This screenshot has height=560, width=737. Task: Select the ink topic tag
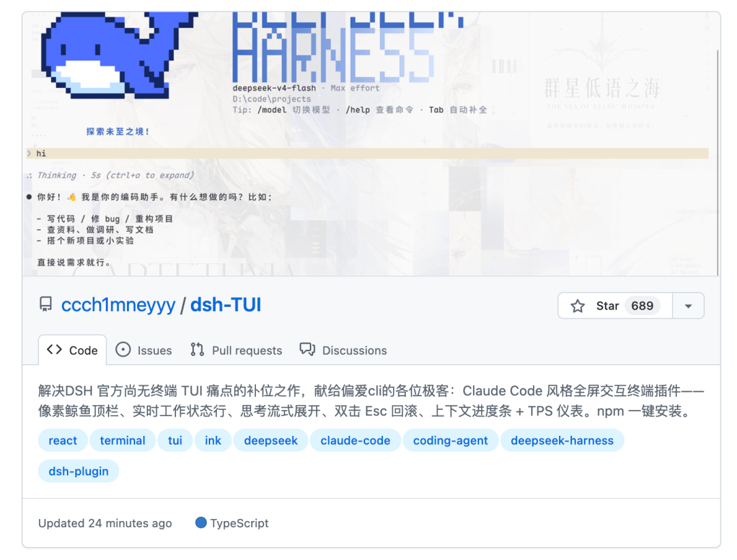pos(213,440)
